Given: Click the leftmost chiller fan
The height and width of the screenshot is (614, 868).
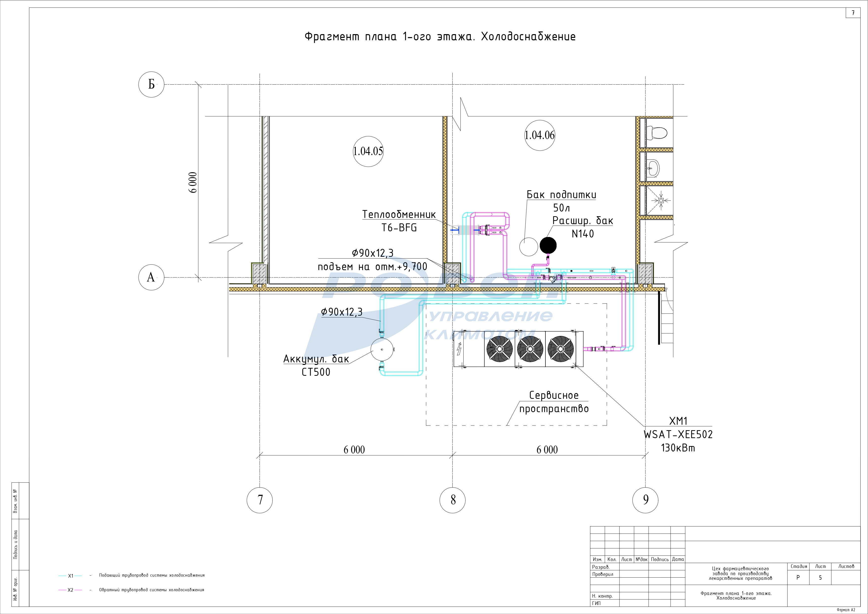Looking at the screenshot, I should tap(499, 349).
